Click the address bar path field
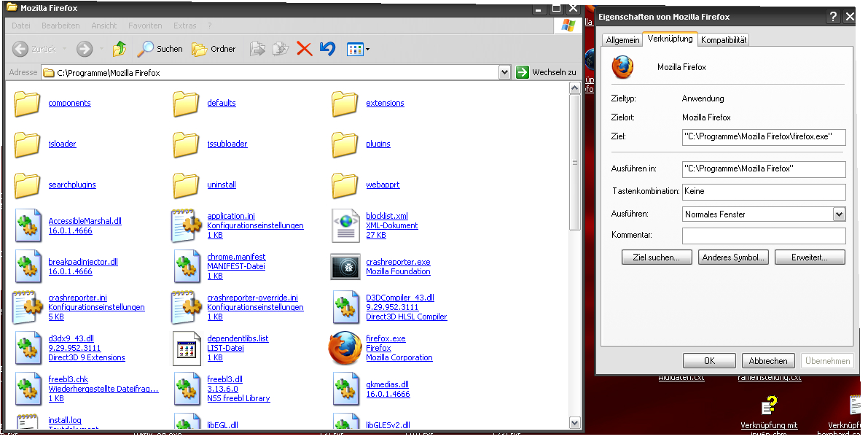Image resolution: width=868 pixels, height=442 pixels. (x=270, y=72)
